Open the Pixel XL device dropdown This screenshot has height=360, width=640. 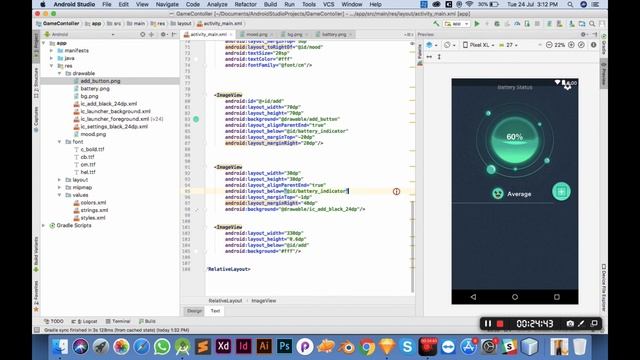pos(478,45)
